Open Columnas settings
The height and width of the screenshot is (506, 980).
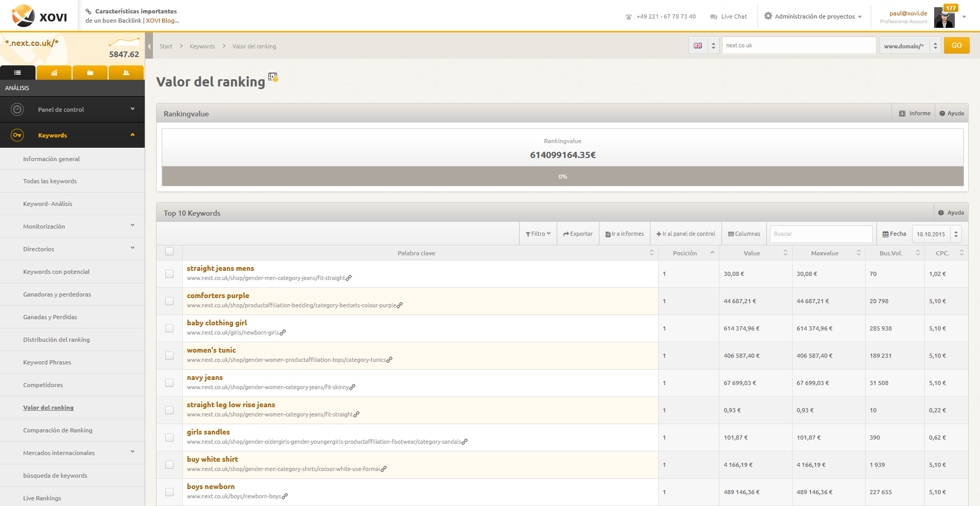coord(744,234)
